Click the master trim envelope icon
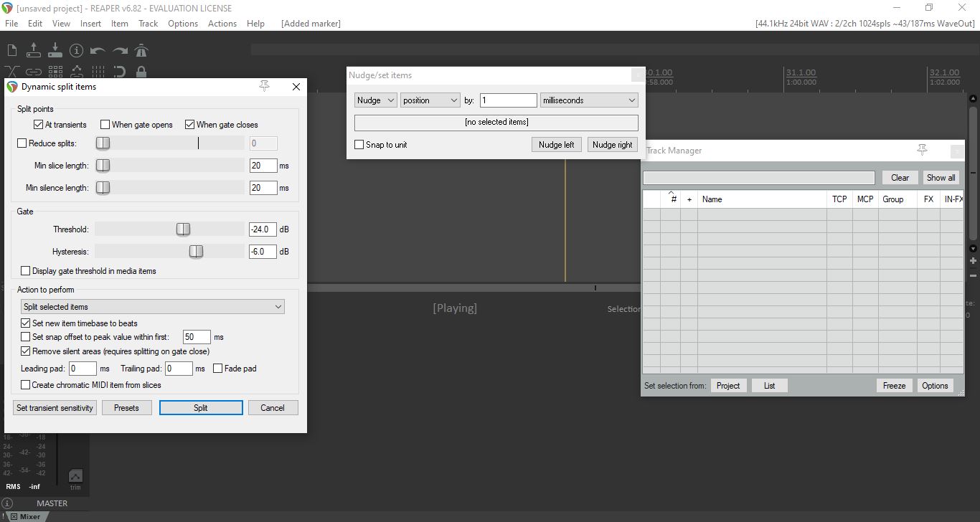 tap(75, 476)
